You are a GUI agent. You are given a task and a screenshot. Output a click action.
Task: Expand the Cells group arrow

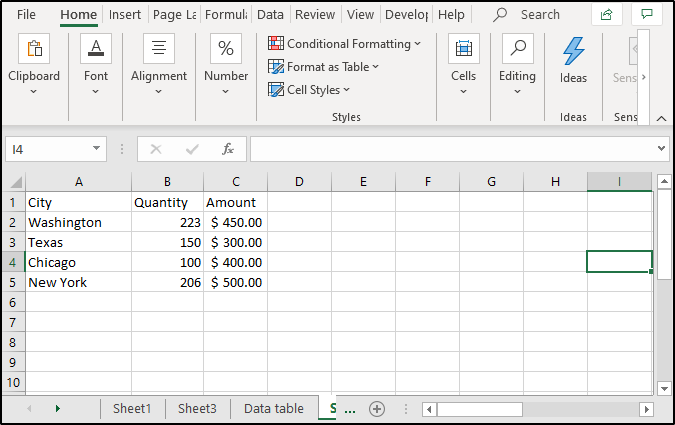(x=464, y=91)
